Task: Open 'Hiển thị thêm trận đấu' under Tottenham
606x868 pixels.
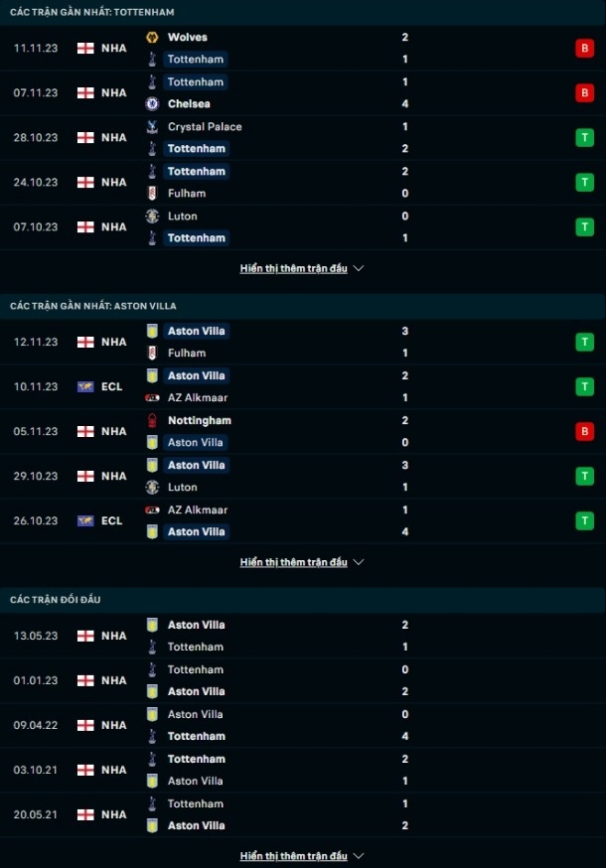Action: click(294, 268)
